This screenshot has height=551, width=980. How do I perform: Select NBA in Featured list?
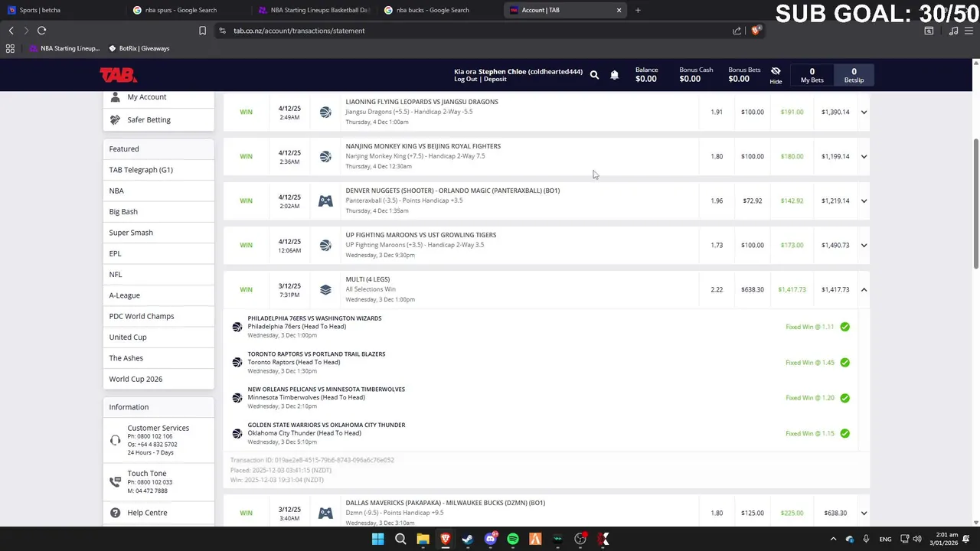[116, 191]
